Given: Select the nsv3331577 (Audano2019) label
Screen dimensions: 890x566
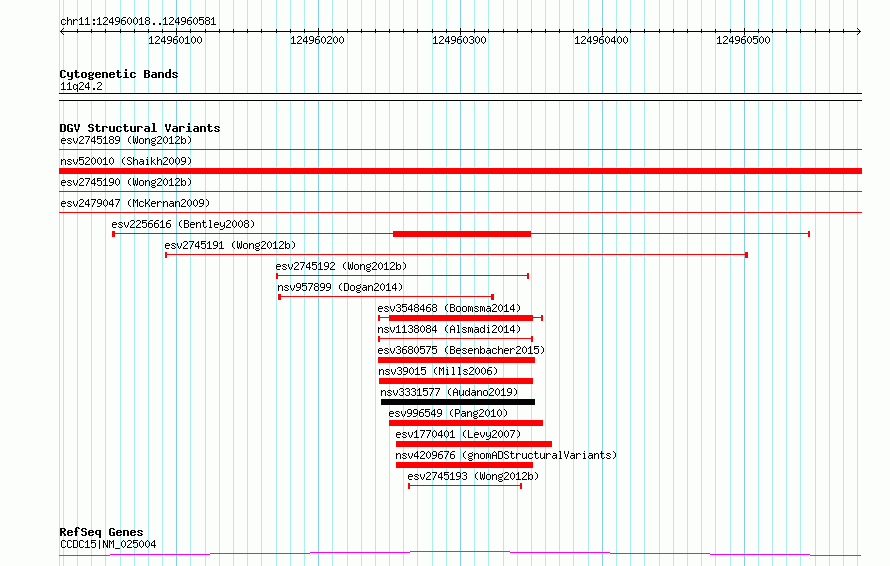Looking at the screenshot, I should pyautogui.click(x=449, y=392).
